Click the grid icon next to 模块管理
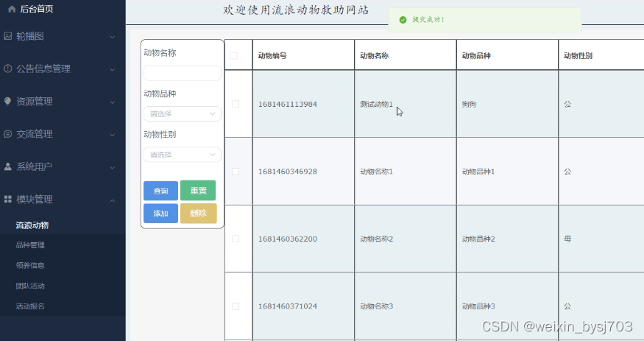Viewport: 644px width, 341px height. (8, 200)
